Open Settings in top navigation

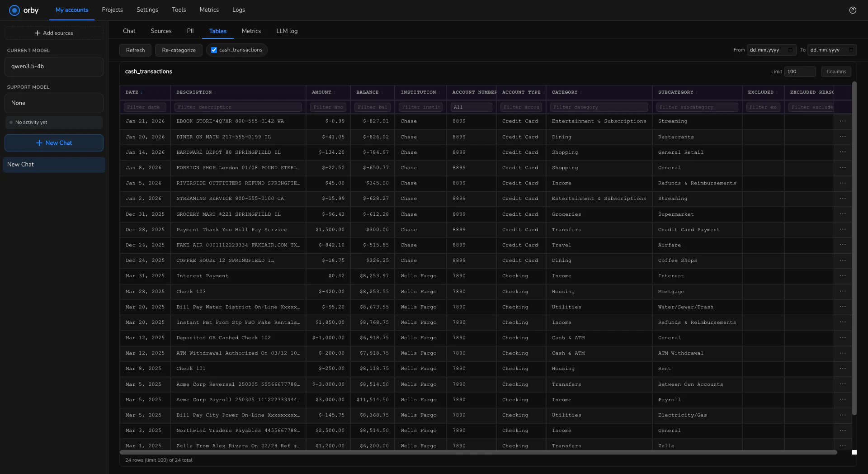147,10
